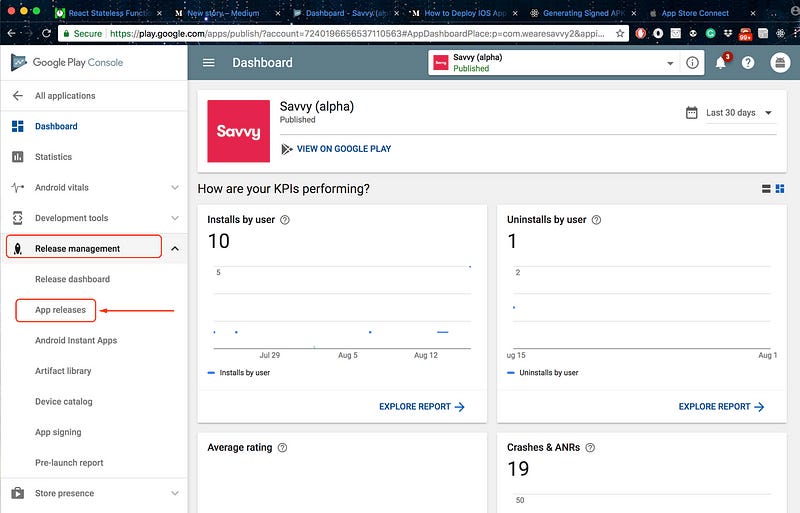The image size is (800, 513).
Task: Open Artifact library
Action: (x=63, y=371)
